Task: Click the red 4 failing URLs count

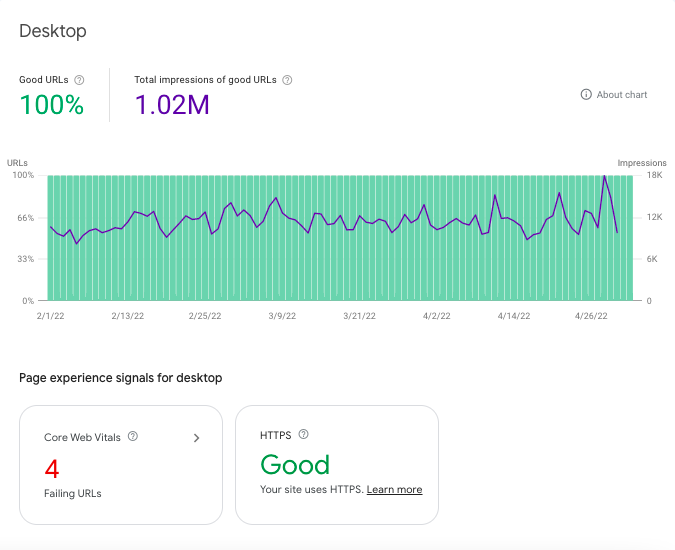Action: [52, 469]
